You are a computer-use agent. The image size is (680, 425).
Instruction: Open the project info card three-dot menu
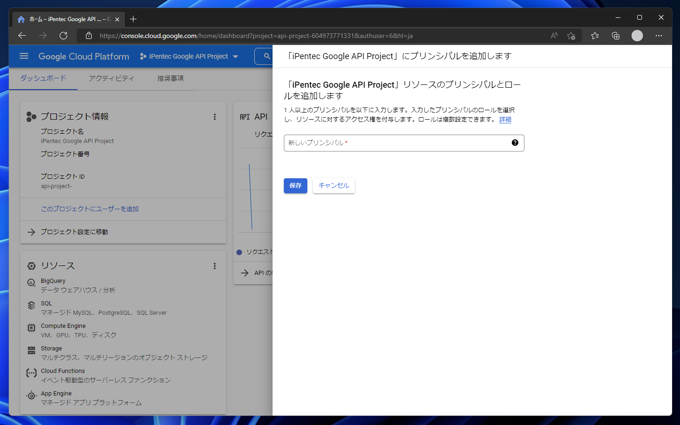point(214,117)
